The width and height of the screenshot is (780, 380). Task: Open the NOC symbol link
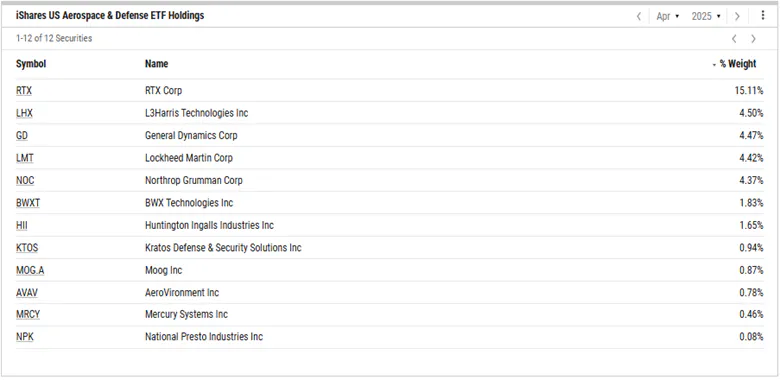[25, 180]
